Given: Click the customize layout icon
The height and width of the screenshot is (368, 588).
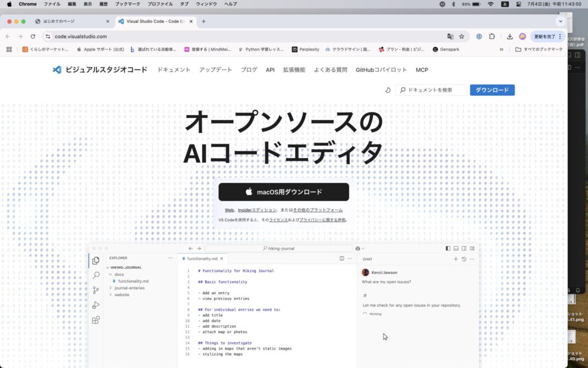Looking at the screenshot, I should [472, 248].
